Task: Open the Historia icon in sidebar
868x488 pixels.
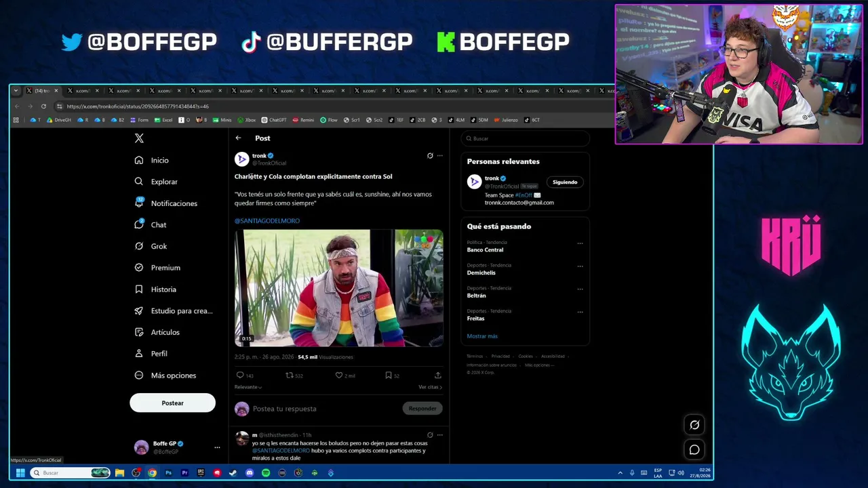Action: pos(139,289)
